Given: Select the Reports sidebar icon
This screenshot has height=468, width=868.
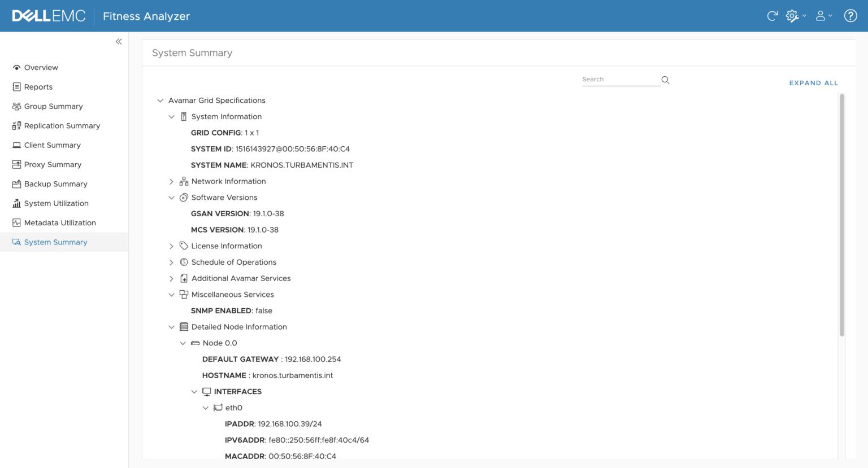Looking at the screenshot, I should coord(38,86).
